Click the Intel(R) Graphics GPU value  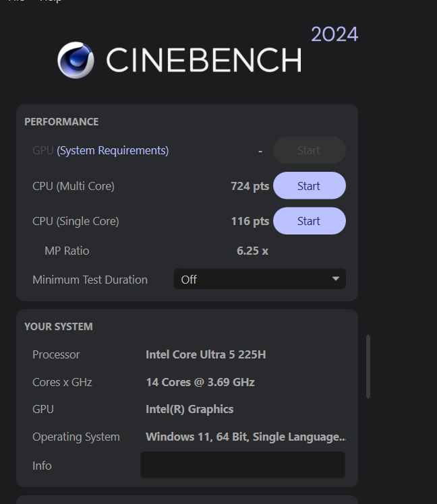click(x=190, y=409)
